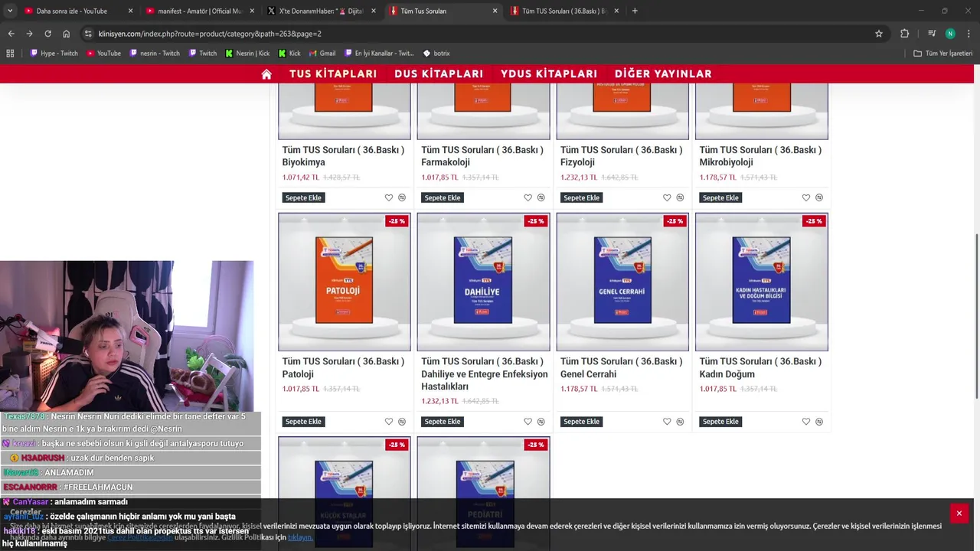View the Patoloji book cover thumbnail

[345, 282]
